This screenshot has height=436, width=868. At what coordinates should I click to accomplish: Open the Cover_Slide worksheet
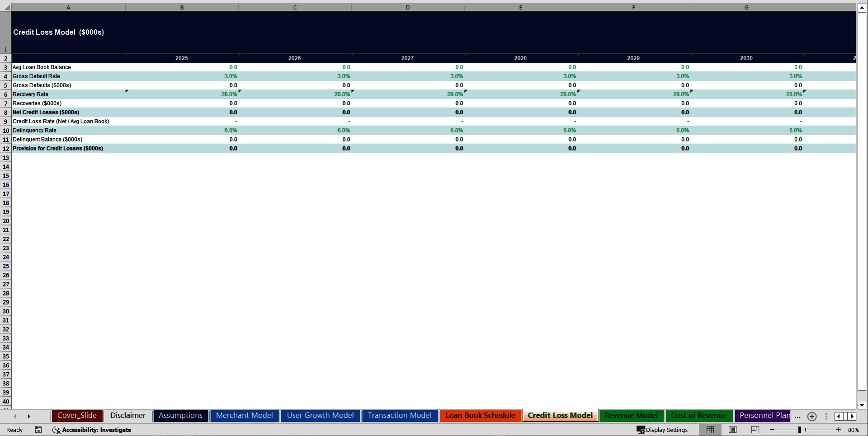click(77, 415)
